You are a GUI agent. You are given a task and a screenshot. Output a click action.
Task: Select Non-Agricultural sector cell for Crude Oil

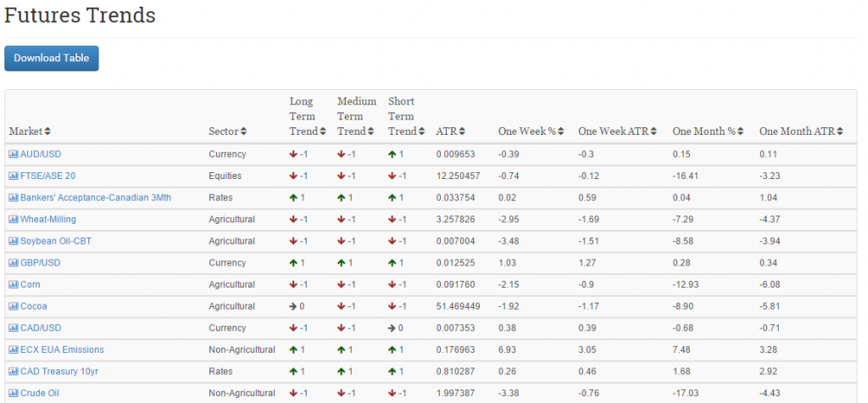tap(242, 393)
